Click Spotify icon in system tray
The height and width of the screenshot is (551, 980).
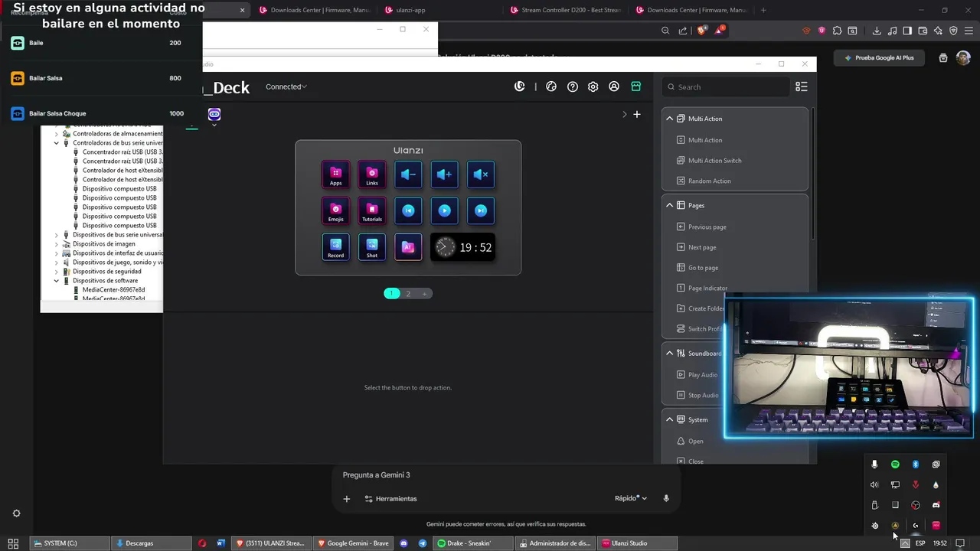pyautogui.click(x=895, y=465)
